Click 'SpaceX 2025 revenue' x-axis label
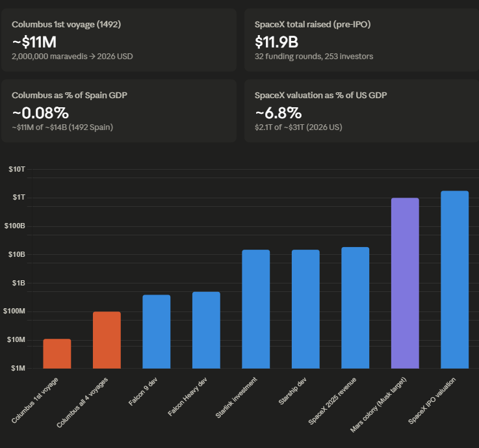 click(332, 401)
